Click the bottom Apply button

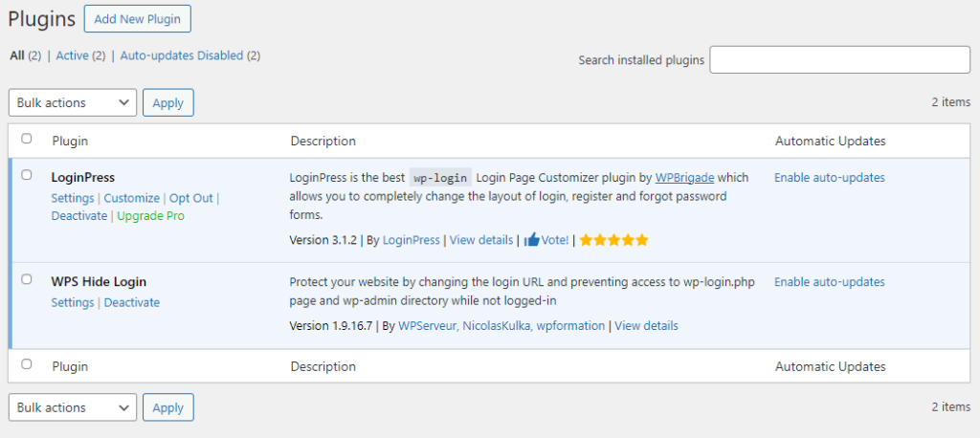pyautogui.click(x=168, y=407)
